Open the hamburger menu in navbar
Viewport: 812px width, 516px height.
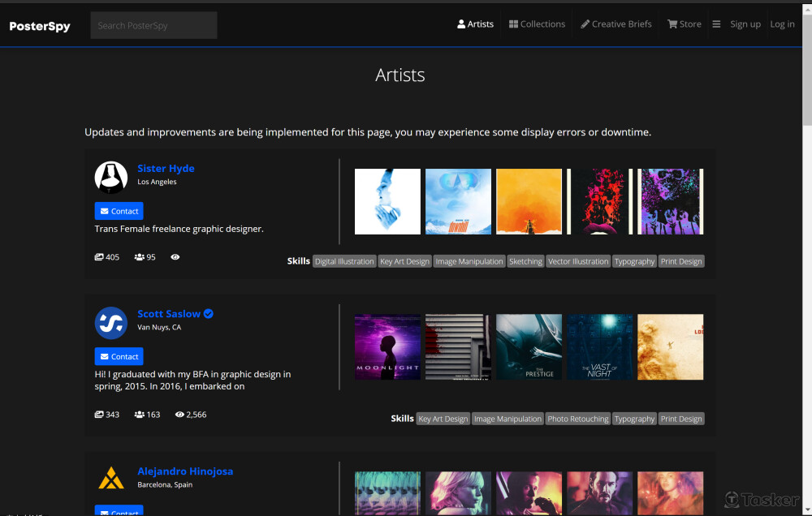[716, 24]
